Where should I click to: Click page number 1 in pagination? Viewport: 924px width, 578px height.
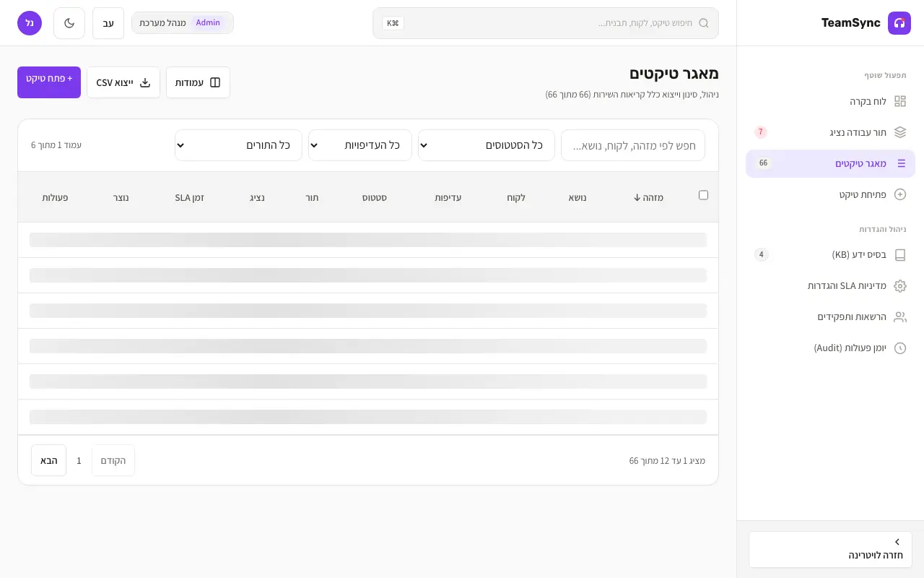(79, 461)
